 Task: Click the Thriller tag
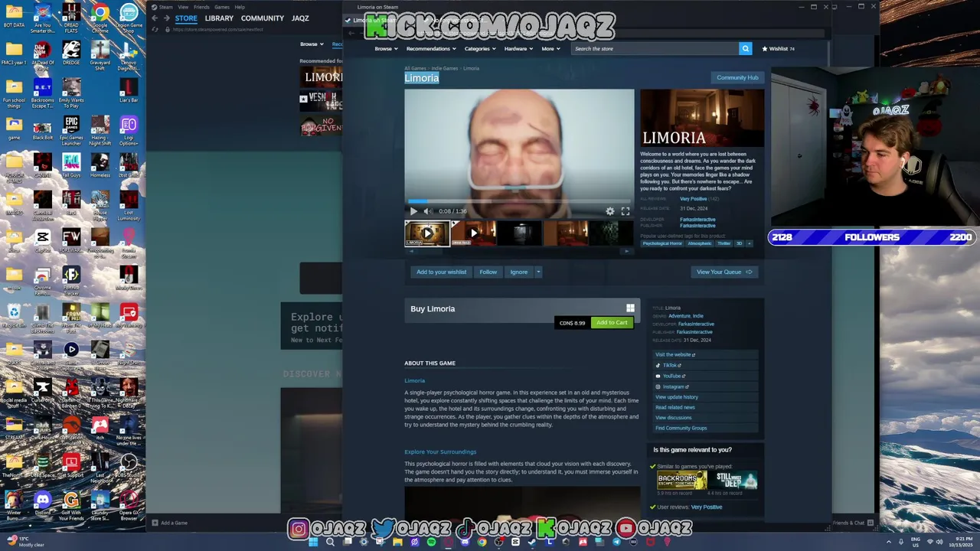click(x=724, y=243)
